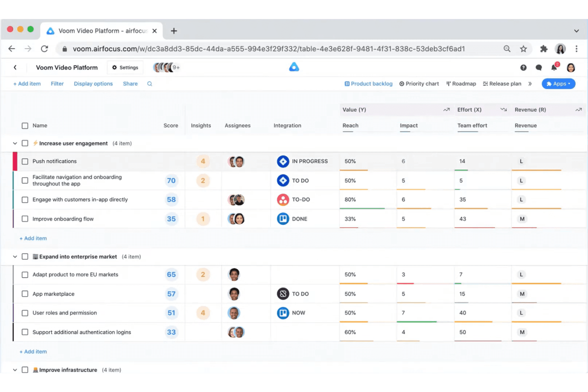Click the search icon next to Share
The width and height of the screenshot is (588, 392).
150,84
